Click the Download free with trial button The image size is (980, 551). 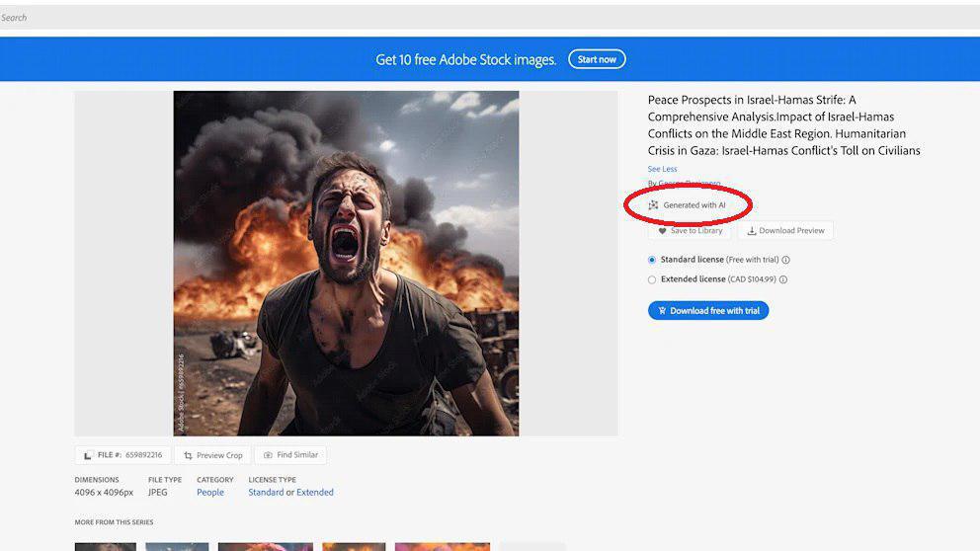[708, 311]
